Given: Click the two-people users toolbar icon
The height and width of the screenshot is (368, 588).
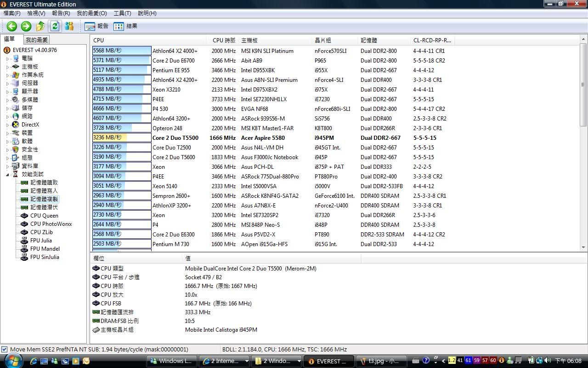Looking at the screenshot, I should coord(69,26).
